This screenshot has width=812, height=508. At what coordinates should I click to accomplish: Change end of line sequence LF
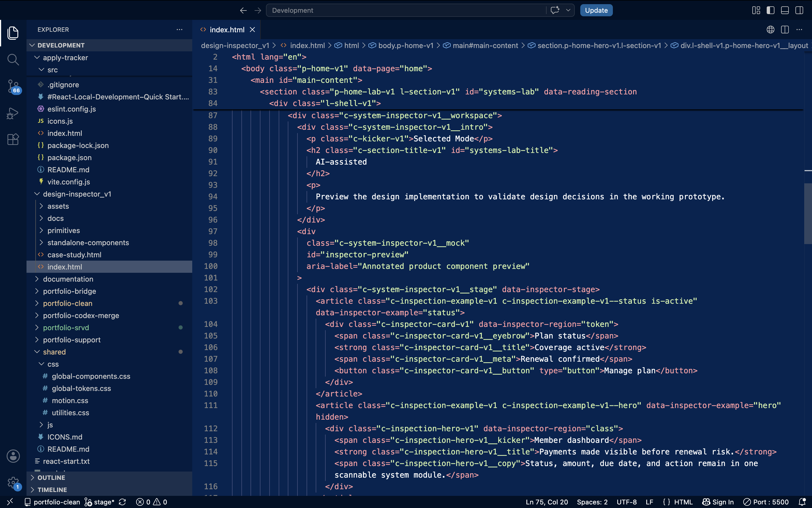pos(649,502)
